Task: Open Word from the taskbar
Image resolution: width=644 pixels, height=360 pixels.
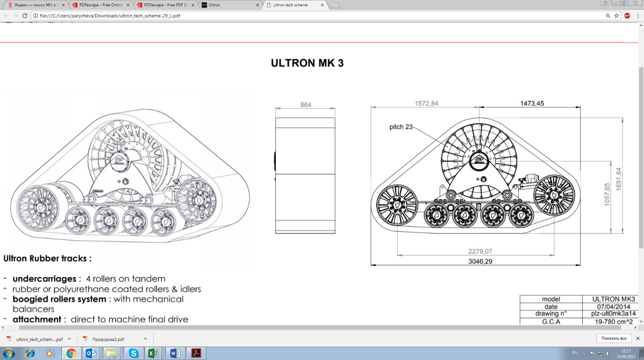Action: coord(175,354)
